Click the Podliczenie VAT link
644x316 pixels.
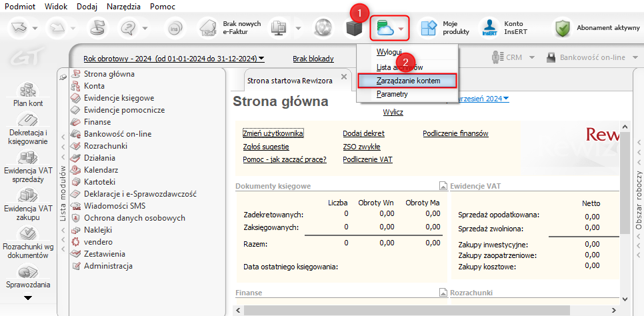(367, 159)
